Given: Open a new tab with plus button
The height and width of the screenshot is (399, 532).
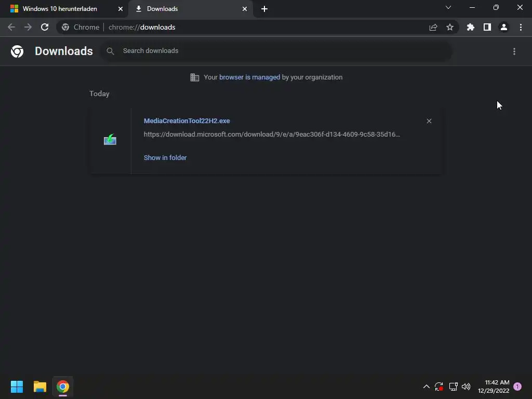Looking at the screenshot, I should 264,9.
